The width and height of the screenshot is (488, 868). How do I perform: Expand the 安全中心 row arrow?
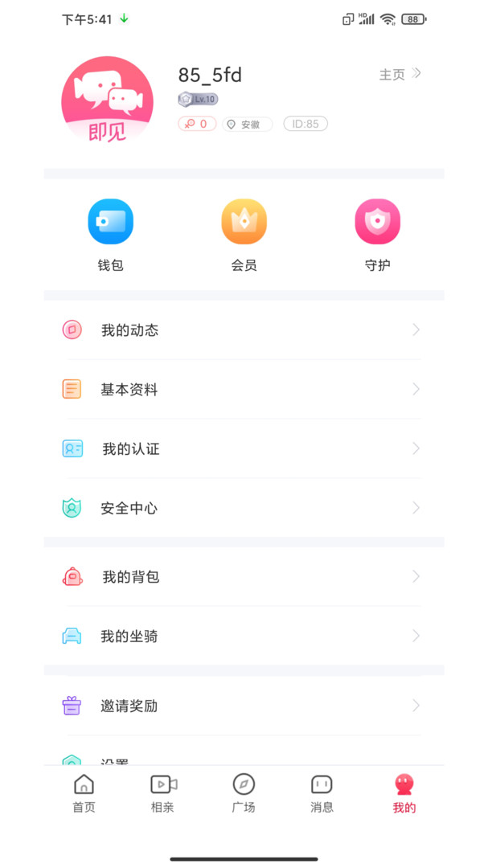(416, 508)
